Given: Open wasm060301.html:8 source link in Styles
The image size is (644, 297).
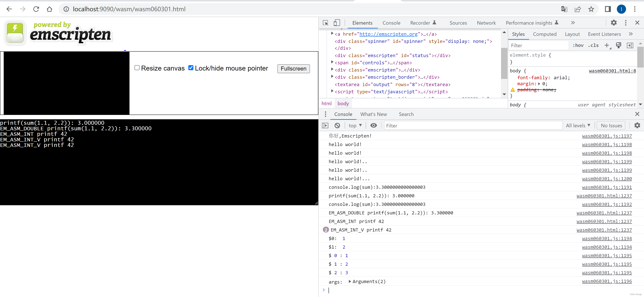Looking at the screenshot, I should point(612,71).
